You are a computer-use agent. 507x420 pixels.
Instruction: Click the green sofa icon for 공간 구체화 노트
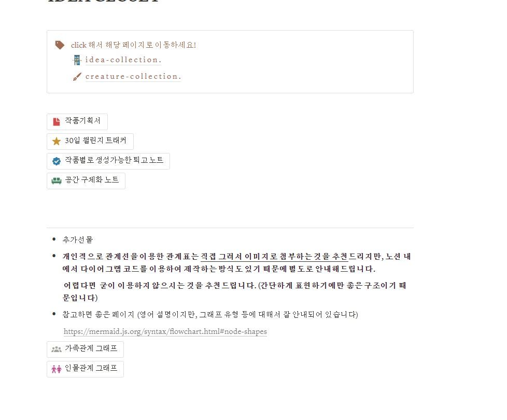click(57, 180)
